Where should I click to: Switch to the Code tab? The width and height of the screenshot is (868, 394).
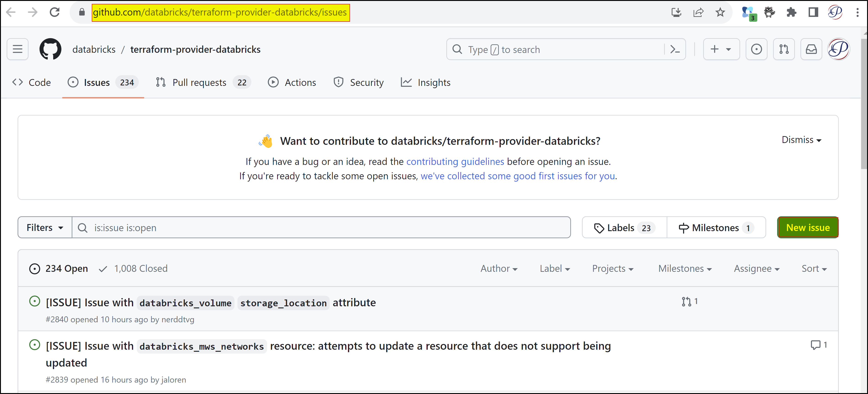tap(31, 82)
